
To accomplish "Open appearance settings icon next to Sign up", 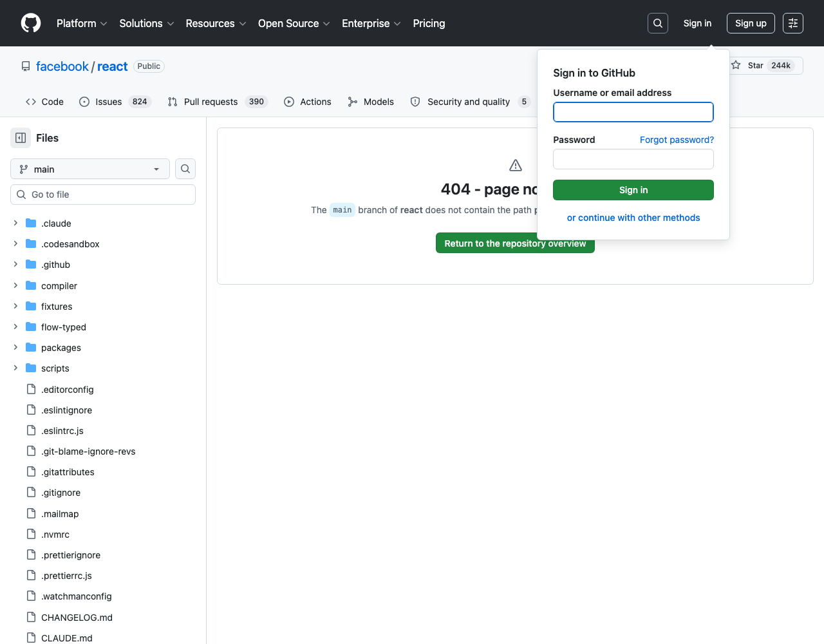I will tap(793, 23).
